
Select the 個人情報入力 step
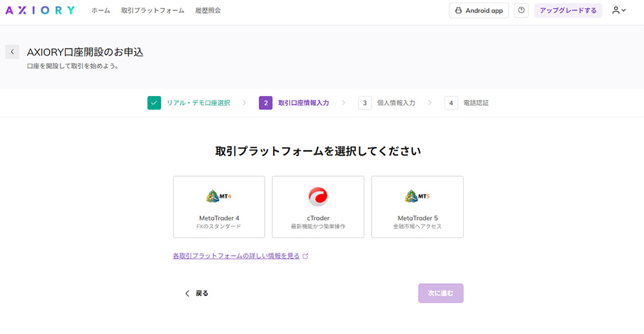coord(396,103)
